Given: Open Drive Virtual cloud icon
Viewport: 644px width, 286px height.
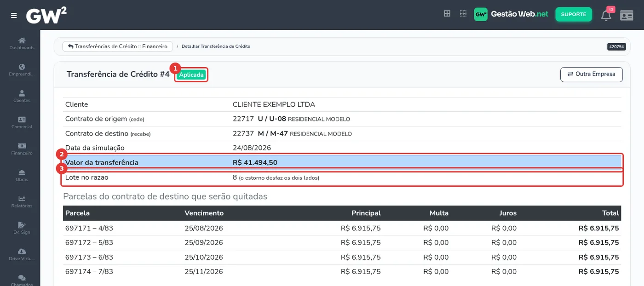Looking at the screenshot, I should pyautogui.click(x=22, y=254).
